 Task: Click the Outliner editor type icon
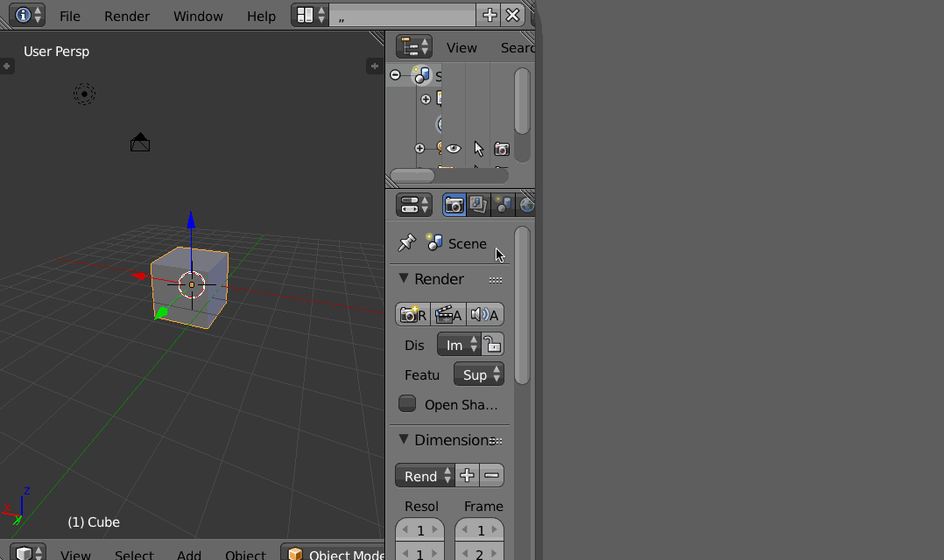click(x=412, y=46)
